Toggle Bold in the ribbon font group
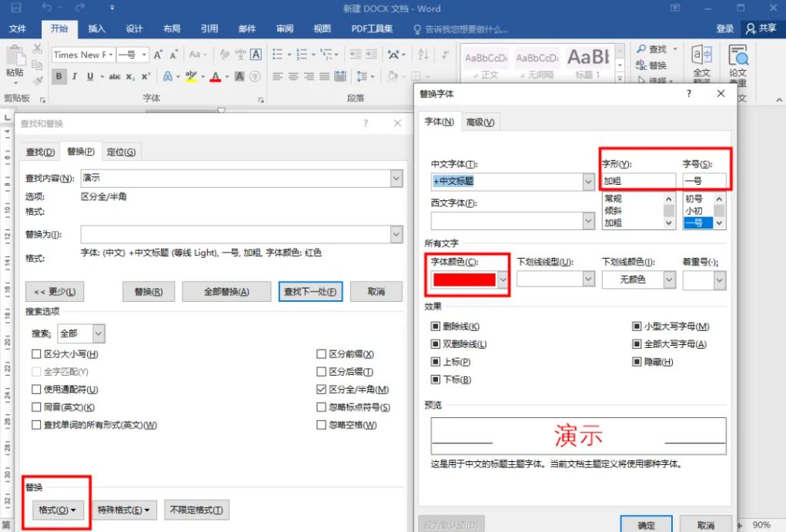Screen dimensions: 786x532 click(x=59, y=77)
